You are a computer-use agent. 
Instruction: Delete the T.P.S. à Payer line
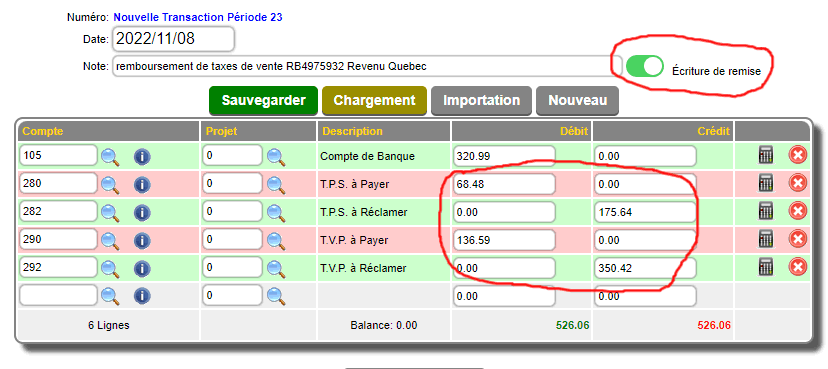(798, 184)
